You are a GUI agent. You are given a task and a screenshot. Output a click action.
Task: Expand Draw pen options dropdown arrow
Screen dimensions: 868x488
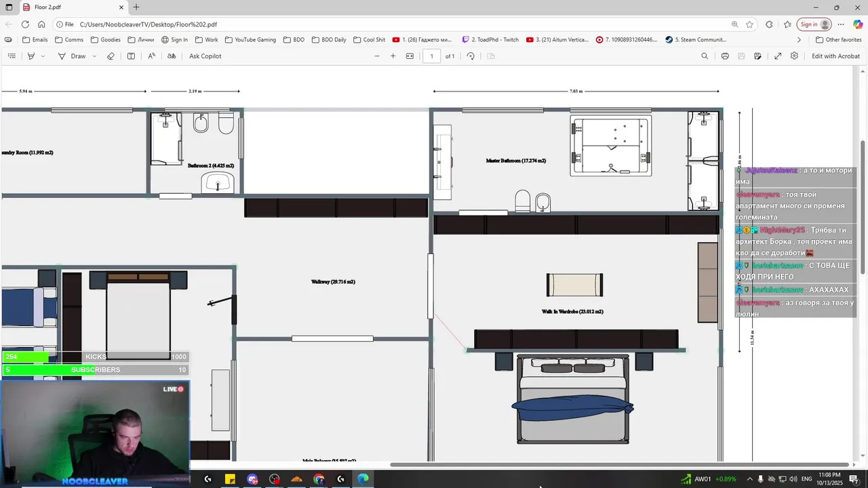(x=94, y=56)
